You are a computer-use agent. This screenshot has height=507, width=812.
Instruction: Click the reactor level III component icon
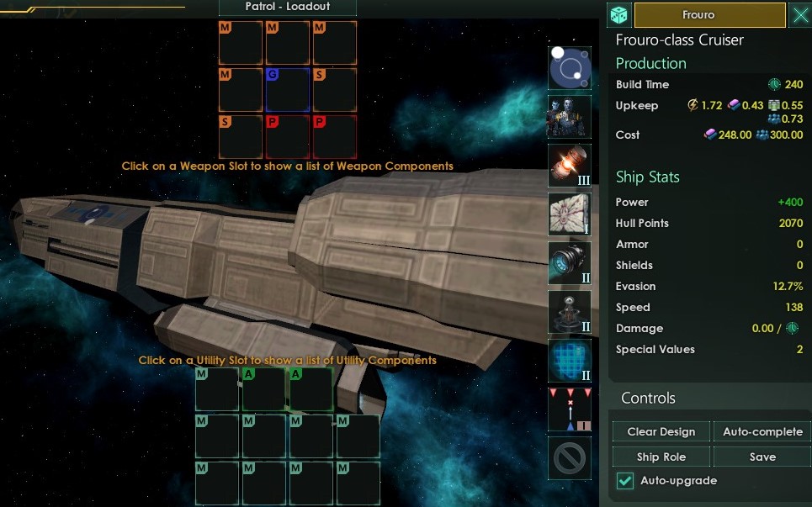(x=570, y=166)
